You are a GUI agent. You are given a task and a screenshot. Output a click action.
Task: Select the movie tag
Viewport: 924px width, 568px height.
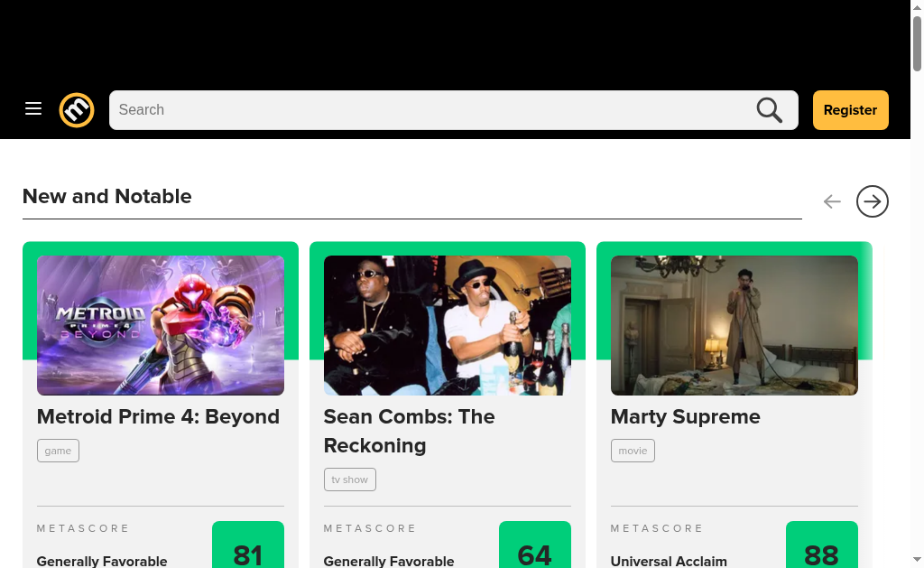633,451
